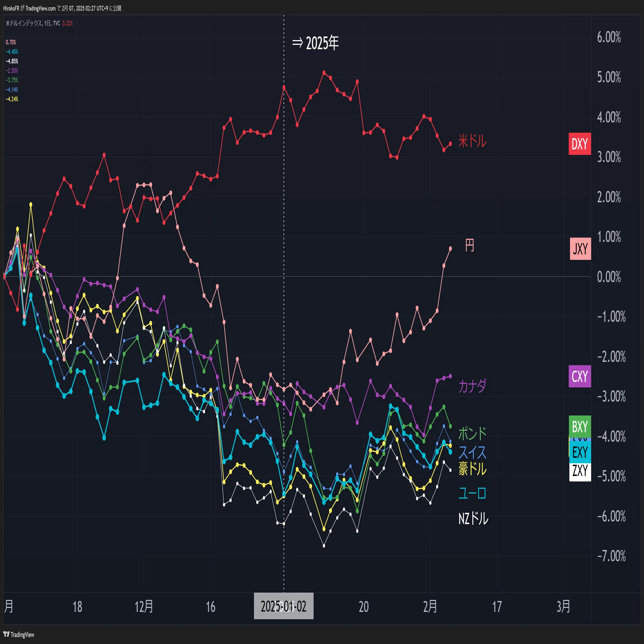Click the -4.85% legend value

[12, 61]
